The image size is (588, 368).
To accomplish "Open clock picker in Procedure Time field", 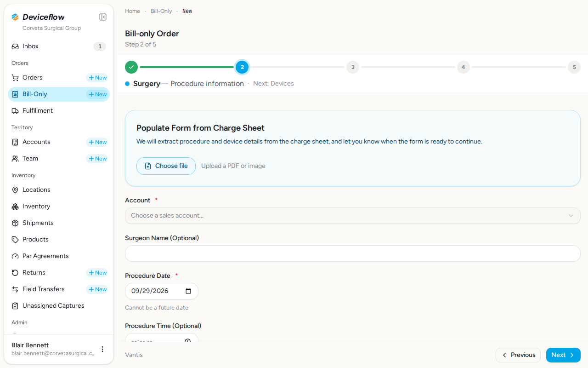I will [x=187, y=341].
